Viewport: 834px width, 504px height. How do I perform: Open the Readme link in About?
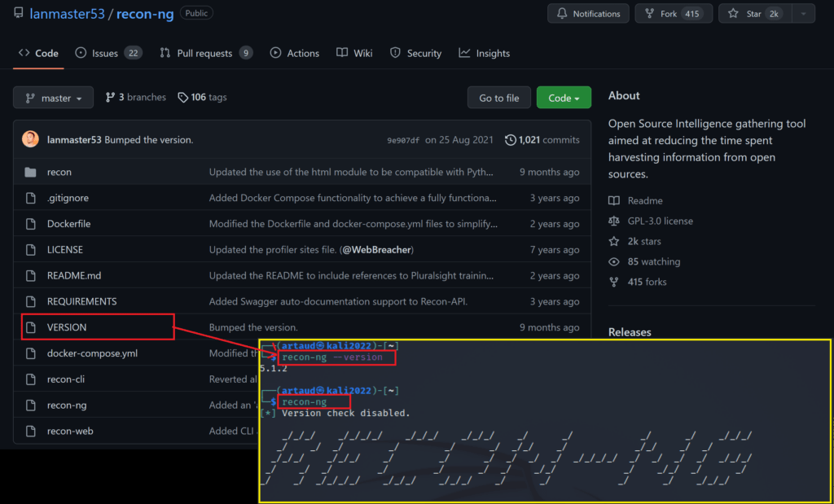tap(645, 201)
